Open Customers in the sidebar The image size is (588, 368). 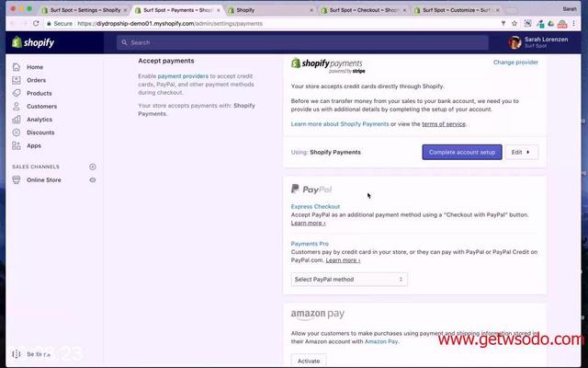coord(41,107)
